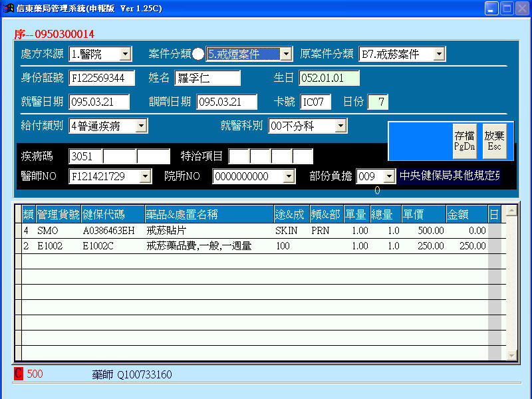This screenshot has width=532, height=399.
Task: Select the E1002 戒菸藥品費 row
Action: click(x=198, y=246)
